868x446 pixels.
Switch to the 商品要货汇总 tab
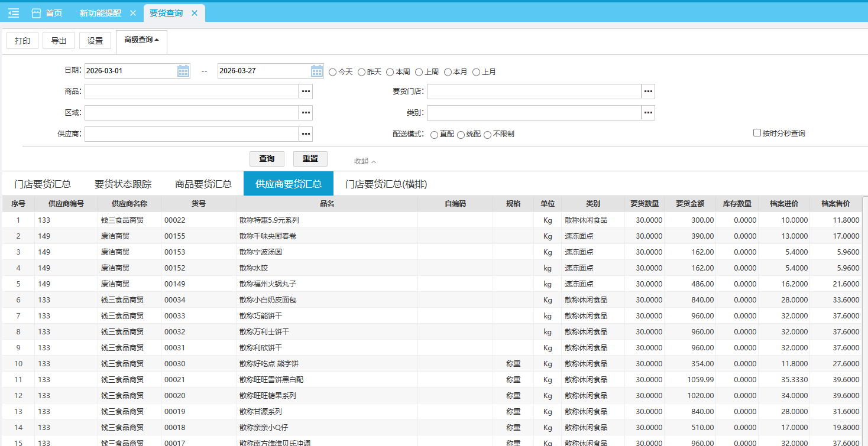pos(203,184)
